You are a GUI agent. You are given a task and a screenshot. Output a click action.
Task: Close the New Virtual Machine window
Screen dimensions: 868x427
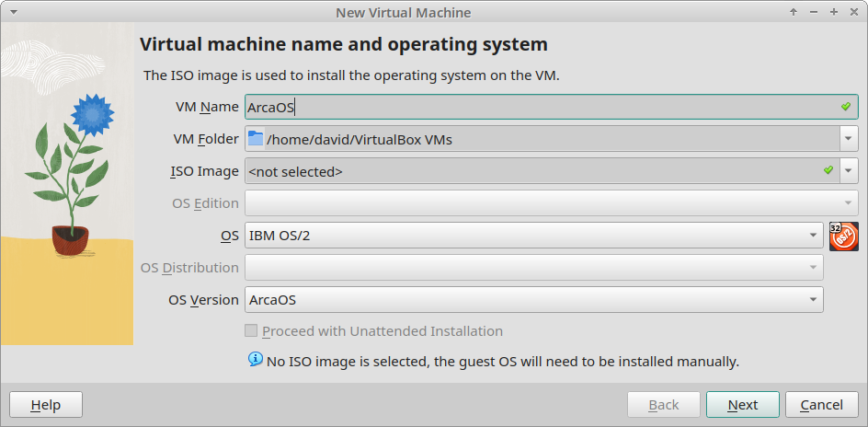pos(853,12)
